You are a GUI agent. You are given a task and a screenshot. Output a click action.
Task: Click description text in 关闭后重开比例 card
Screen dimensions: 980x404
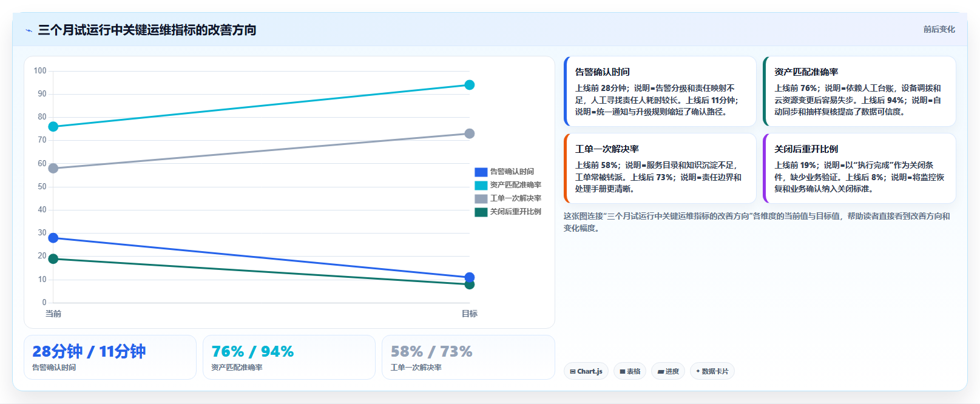(x=859, y=177)
